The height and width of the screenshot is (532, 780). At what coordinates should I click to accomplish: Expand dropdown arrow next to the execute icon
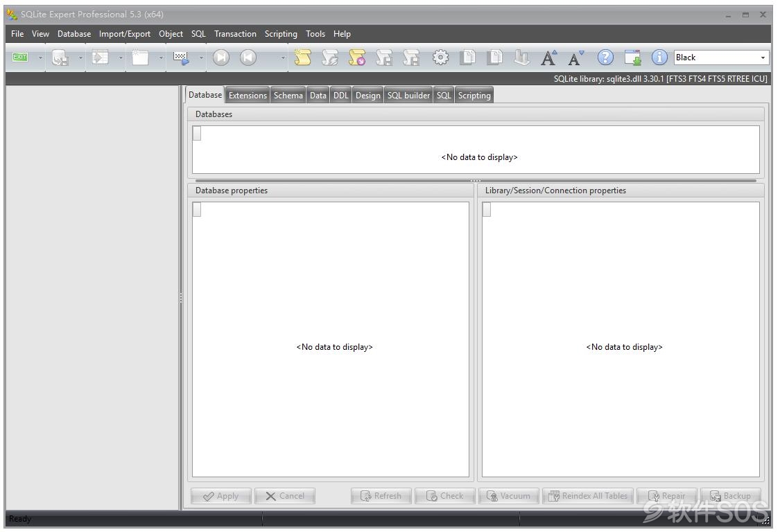201,58
